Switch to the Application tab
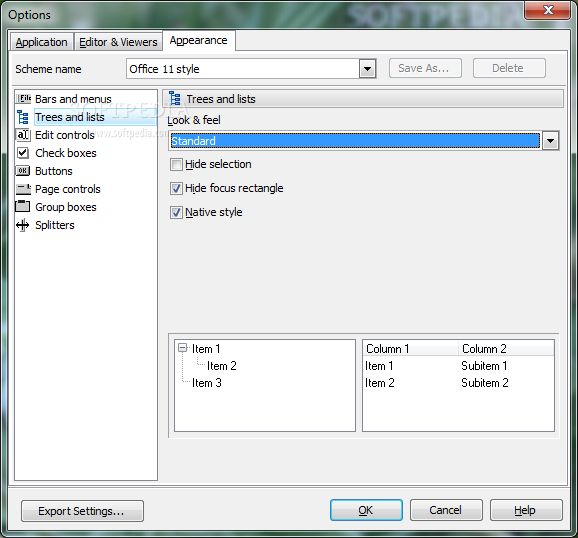 (x=41, y=42)
